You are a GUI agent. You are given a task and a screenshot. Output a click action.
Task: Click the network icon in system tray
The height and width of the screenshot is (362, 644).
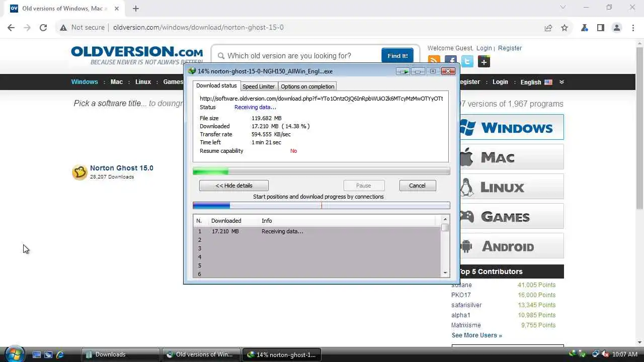(596, 354)
